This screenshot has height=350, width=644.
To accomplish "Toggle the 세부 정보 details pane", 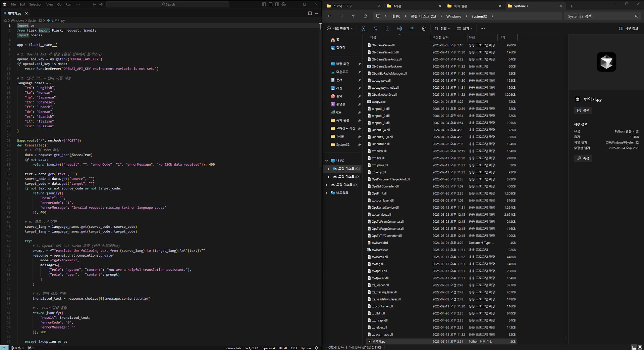I will pos(628,29).
